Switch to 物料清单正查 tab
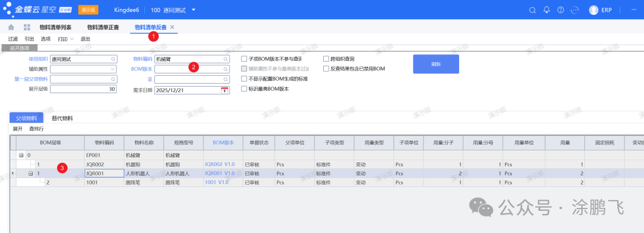This screenshot has height=233, width=644. pyautogui.click(x=103, y=27)
